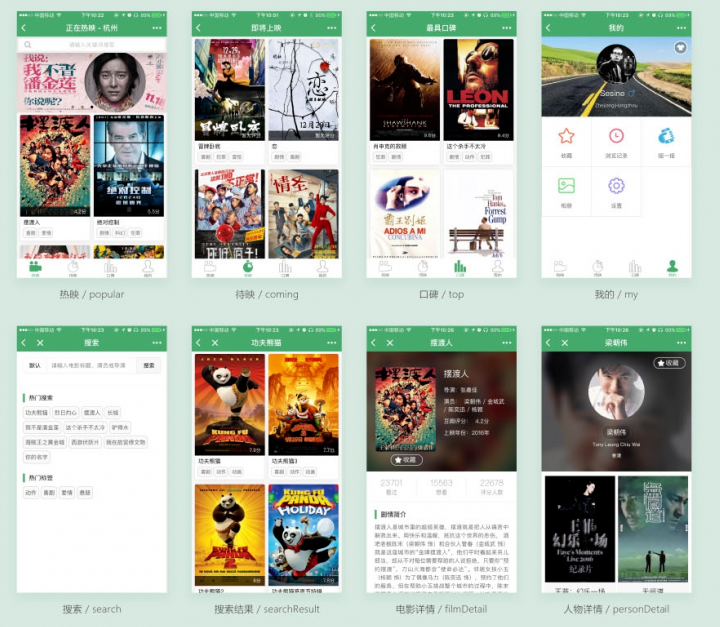This screenshot has height=627, width=720.
Task: Tap the 我不是潘金莲 banner on popular screen
Action: click(92, 82)
